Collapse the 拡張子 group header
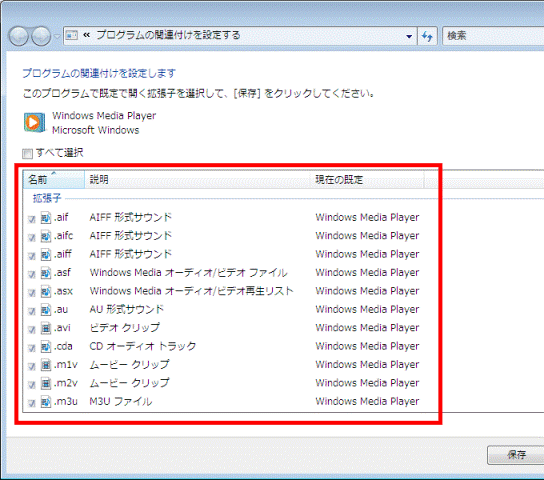Viewport: 544px width, 480px height. click(x=47, y=198)
